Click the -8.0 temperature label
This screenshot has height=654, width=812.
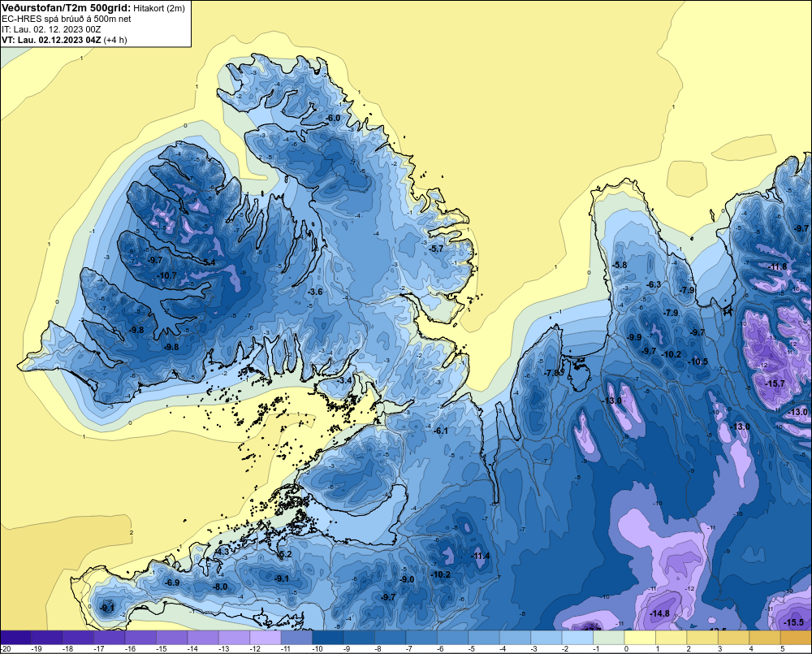220,587
